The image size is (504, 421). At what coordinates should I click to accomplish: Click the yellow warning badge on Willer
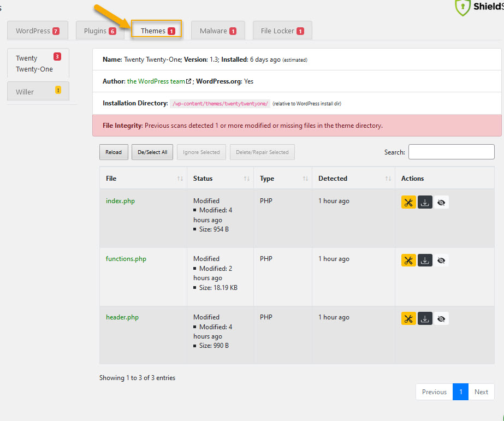click(x=58, y=90)
